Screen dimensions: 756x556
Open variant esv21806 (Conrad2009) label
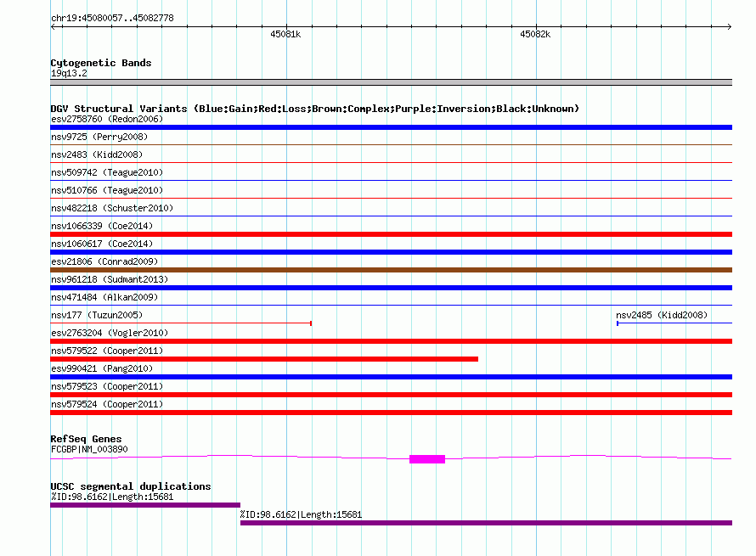104,261
